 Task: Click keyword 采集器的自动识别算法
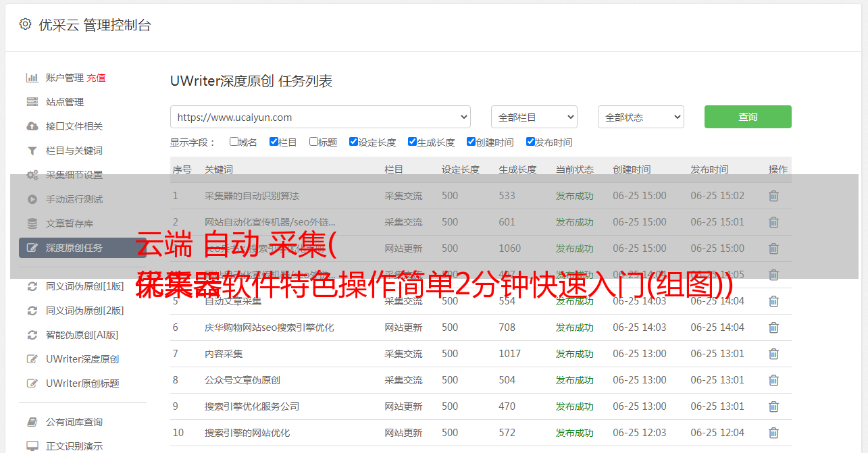tap(252, 196)
